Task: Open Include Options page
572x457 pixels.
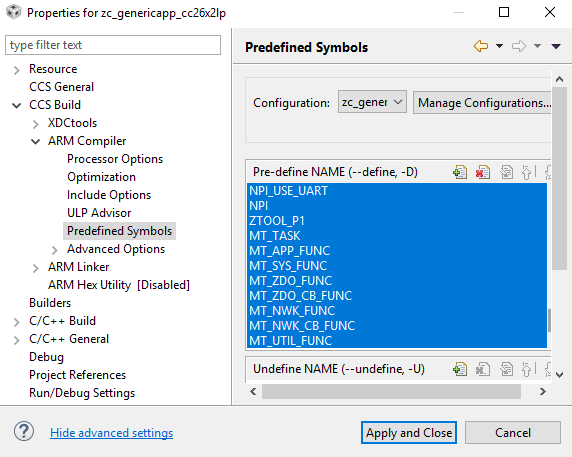Action: pos(108,195)
